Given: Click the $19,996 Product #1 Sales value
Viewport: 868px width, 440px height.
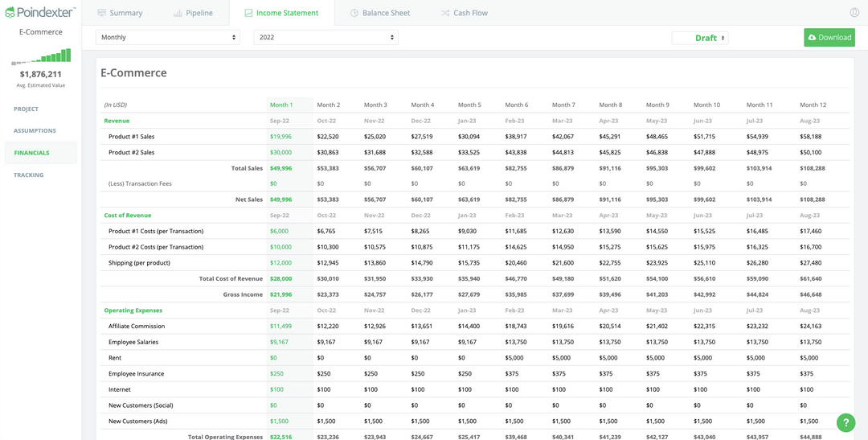Looking at the screenshot, I should (x=280, y=136).
